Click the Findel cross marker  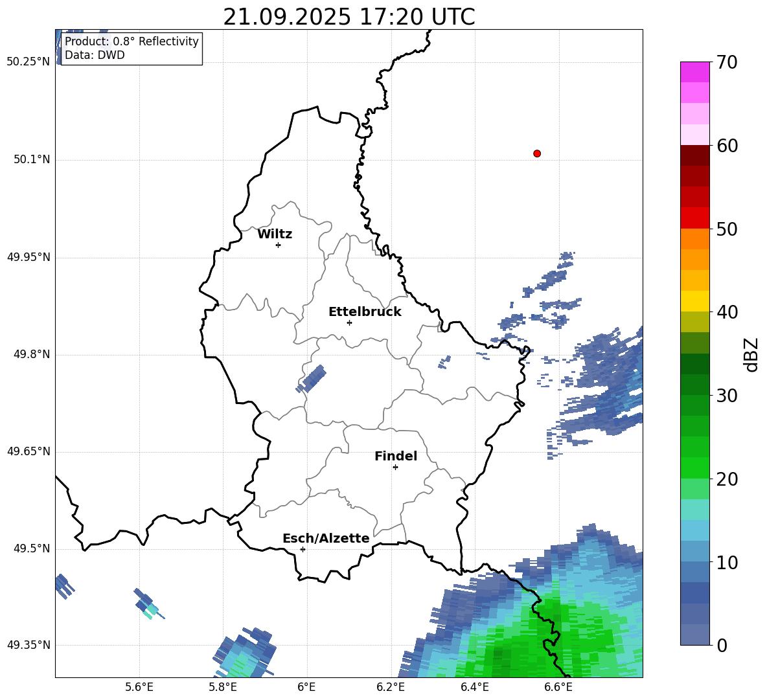[395, 468]
